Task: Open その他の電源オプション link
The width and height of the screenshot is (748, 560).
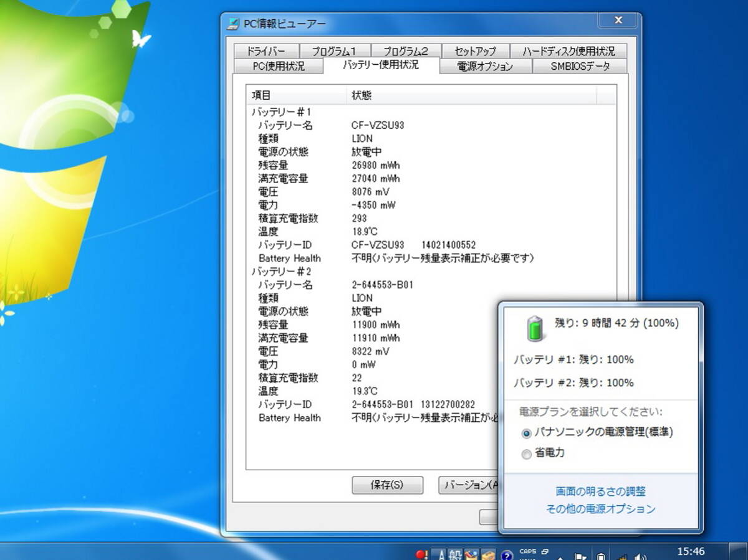Action: pyautogui.click(x=600, y=509)
